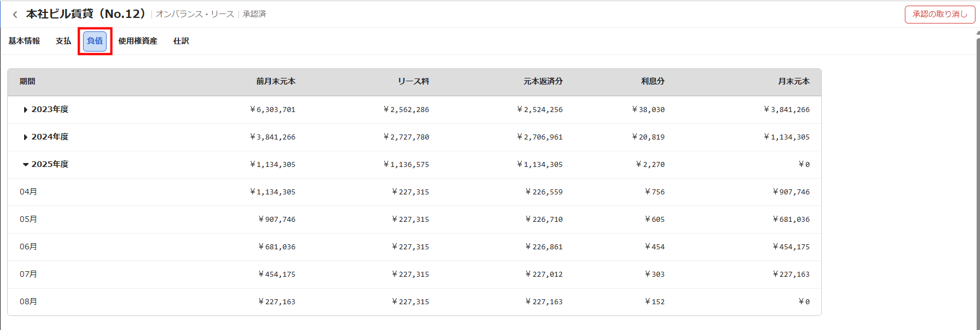This screenshot has width=980, height=330.
Task: Click the リース料 column header
Action: click(x=413, y=82)
